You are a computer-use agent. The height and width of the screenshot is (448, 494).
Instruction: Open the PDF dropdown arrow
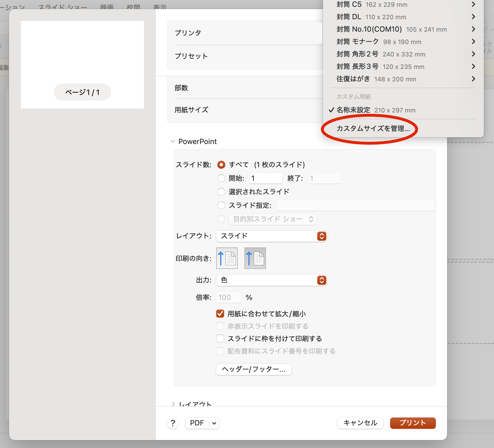(x=214, y=423)
